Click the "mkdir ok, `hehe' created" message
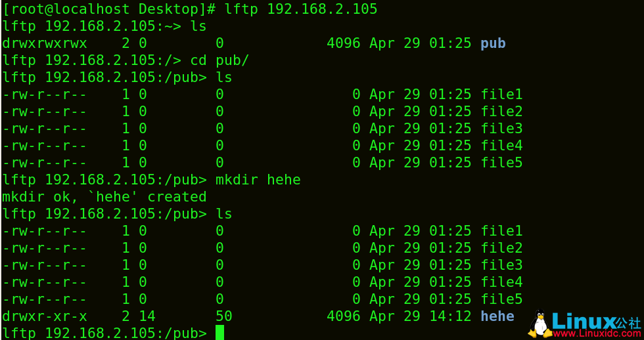The height and width of the screenshot is (340, 644). click(104, 197)
